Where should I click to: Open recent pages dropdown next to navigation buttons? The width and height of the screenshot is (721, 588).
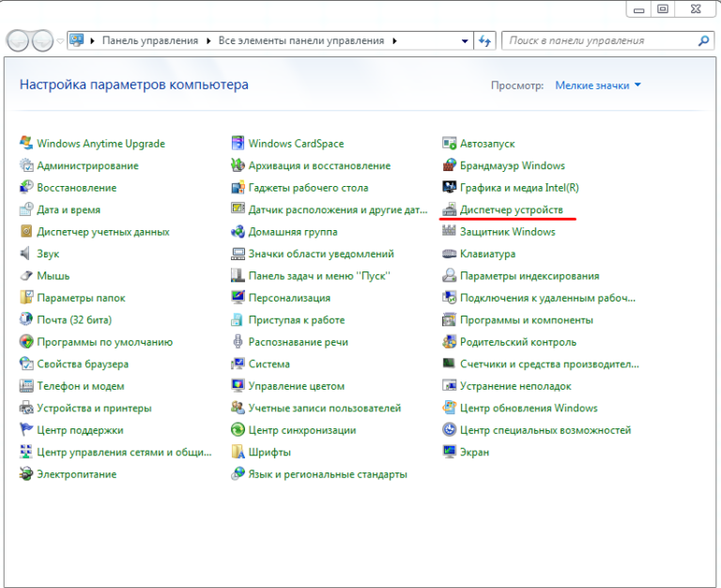[x=60, y=41]
